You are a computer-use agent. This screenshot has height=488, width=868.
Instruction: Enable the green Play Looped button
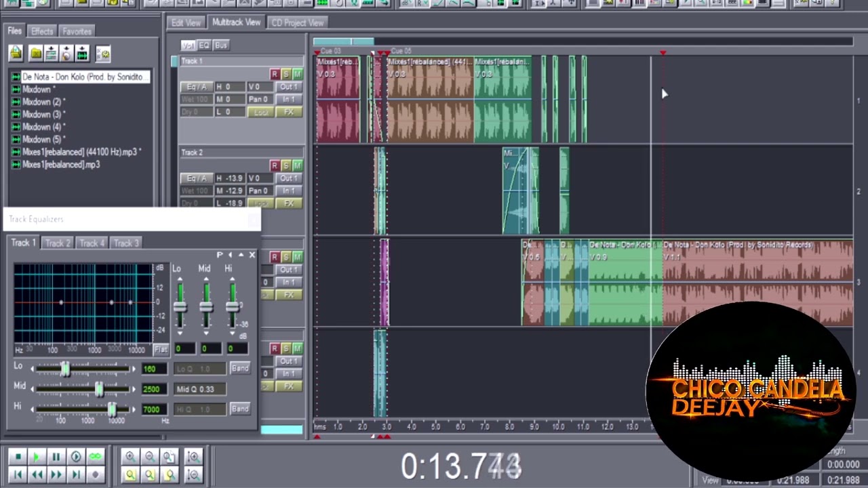94,457
